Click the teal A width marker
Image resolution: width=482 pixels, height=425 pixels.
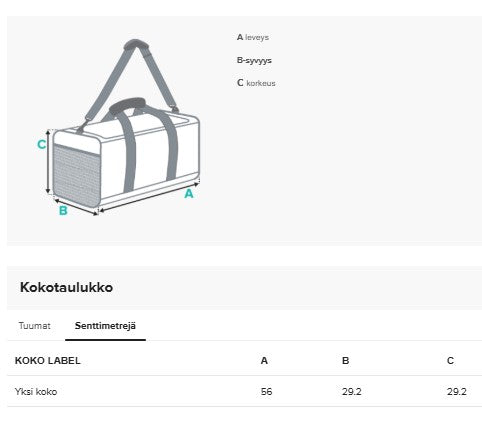pos(189,194)
